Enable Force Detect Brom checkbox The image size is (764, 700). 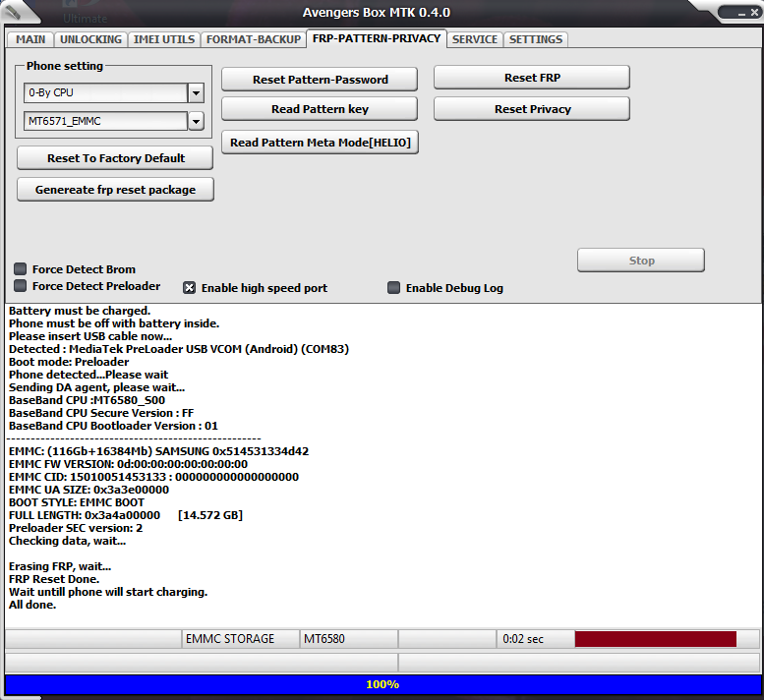coord(20,269)
